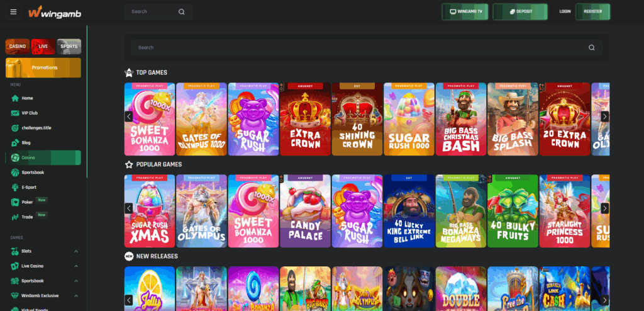Open the E-Sport menu item
The width and height of the screenshot is (644, 311).
[x=43, y=187]
